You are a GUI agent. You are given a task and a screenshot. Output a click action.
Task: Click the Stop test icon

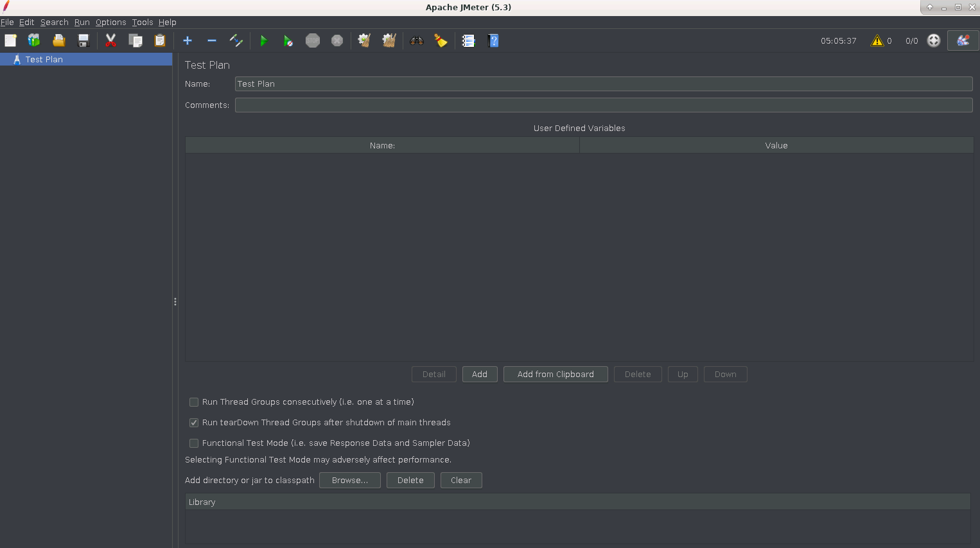(313, 40)
